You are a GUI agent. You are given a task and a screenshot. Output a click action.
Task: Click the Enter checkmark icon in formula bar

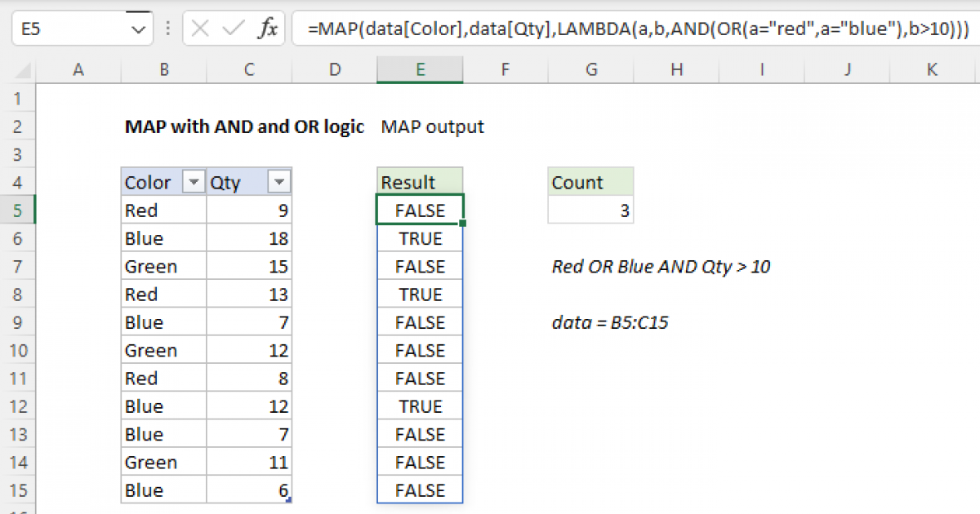tap(234, 29)
